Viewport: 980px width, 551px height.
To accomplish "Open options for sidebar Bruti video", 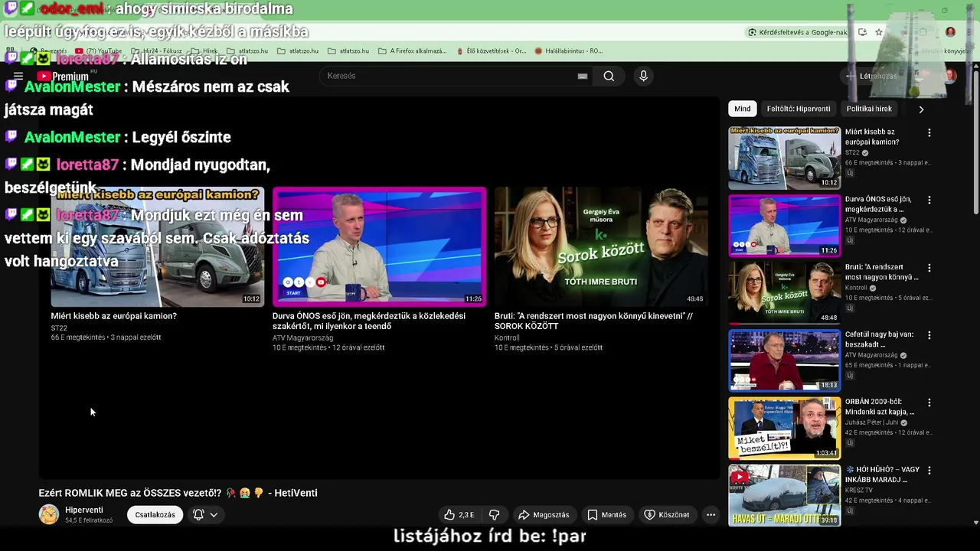I will tap(929, 268).
